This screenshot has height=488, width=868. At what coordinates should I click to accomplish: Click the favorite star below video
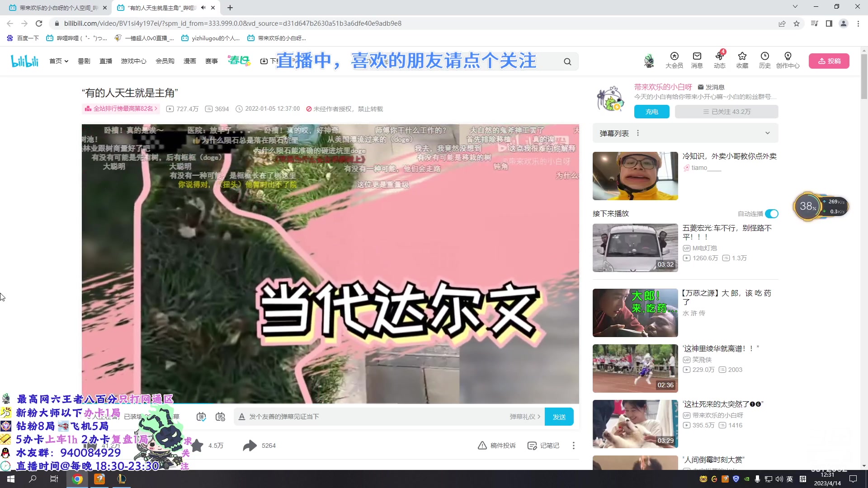tap(197, 446)
